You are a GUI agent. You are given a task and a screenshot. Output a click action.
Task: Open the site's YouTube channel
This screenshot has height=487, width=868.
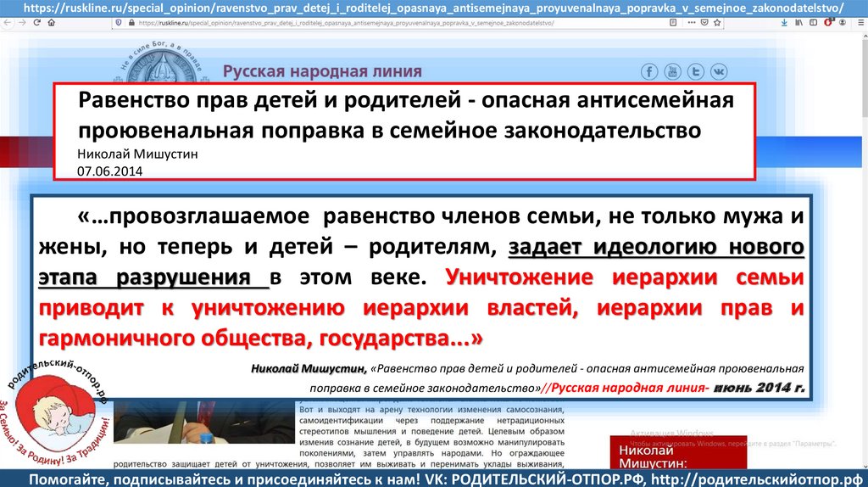pyautogui.click(x=672, y=71)
